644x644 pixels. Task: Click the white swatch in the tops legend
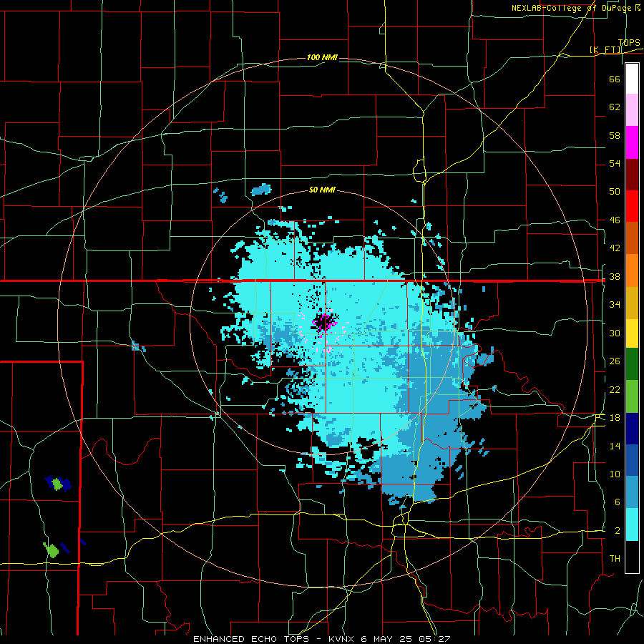click(632, 79)
